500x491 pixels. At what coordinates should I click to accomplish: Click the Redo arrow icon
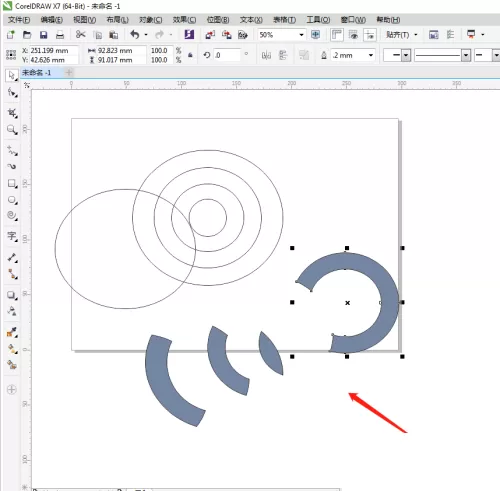pyautogui.click(x=159, y=34)
